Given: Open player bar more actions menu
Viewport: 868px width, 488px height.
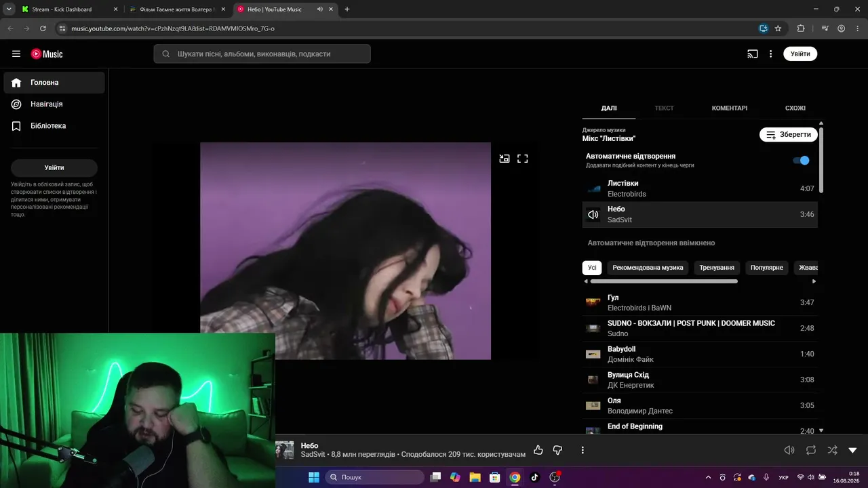Looking at the screenshot, I should pyautogui.click(x=583, y=450).
